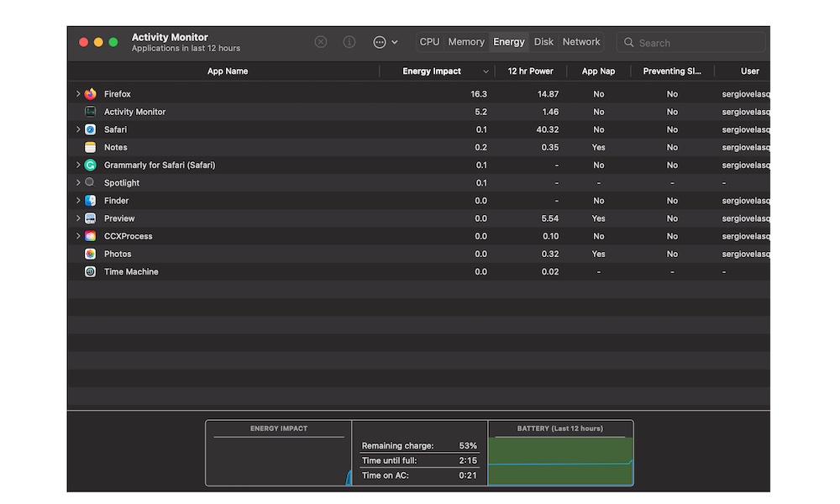Click the Time Machine icon
This screenshot has height=504, width=840.
click(91, 271)
